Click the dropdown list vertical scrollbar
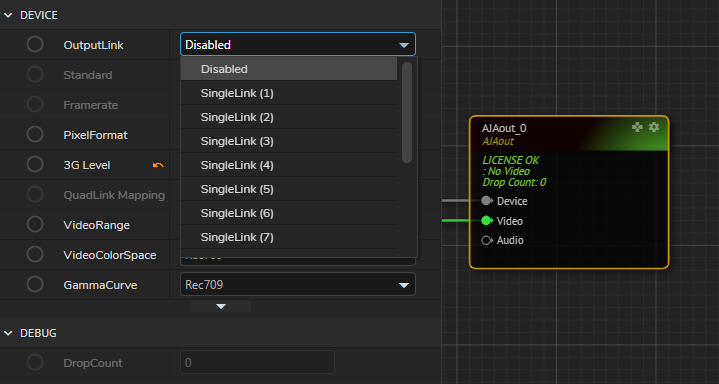Viewport: 719px width, 384px height. (x=407, y=112)
